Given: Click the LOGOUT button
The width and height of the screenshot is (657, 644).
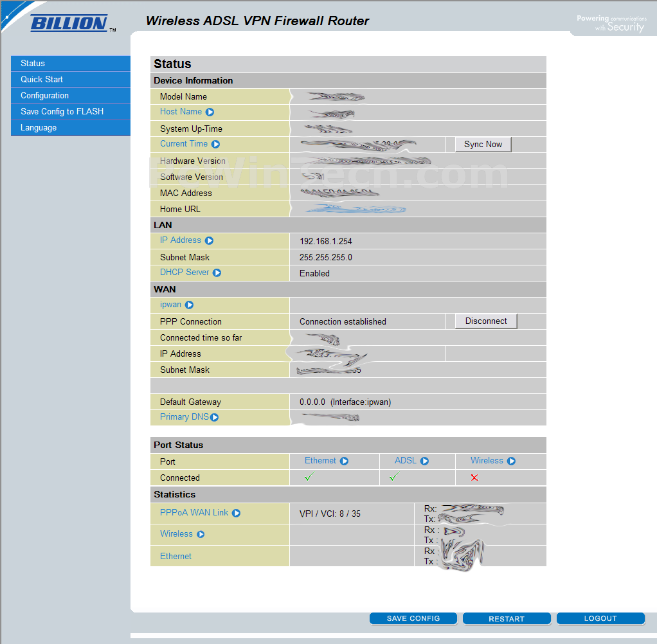Looking at the screenshot, I should tap(600, 618).
